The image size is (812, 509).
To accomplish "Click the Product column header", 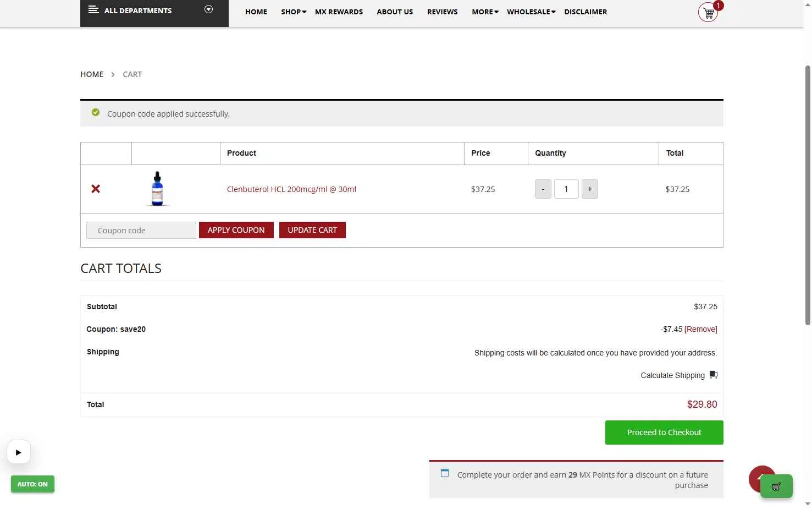I will pos(241,153).
